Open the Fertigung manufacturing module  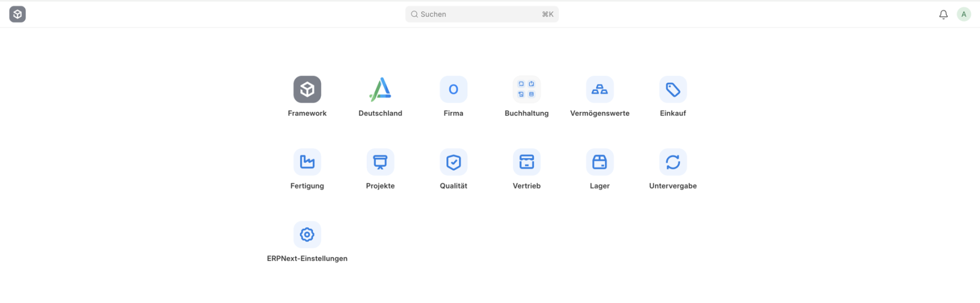click(x=307, y=162)
